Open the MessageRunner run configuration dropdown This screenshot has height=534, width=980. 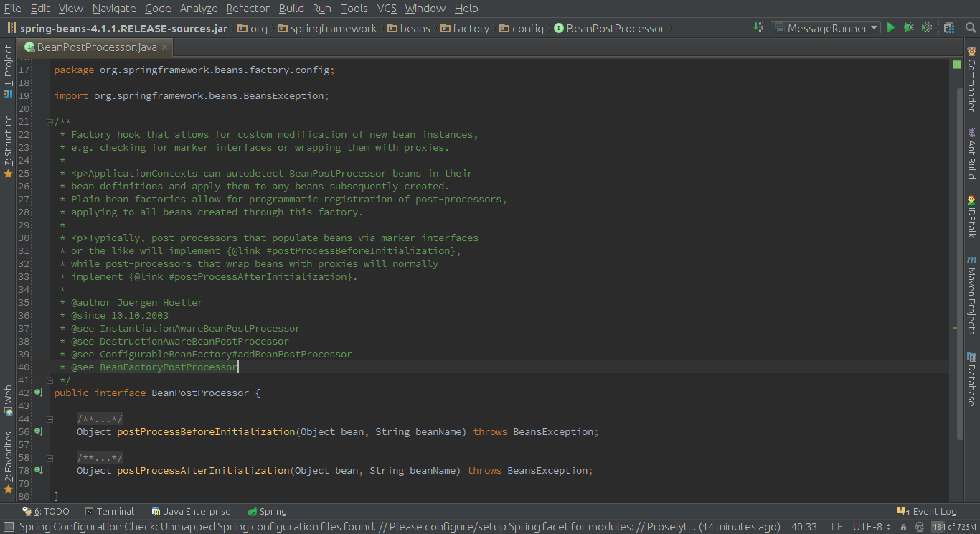click(826, 28)
